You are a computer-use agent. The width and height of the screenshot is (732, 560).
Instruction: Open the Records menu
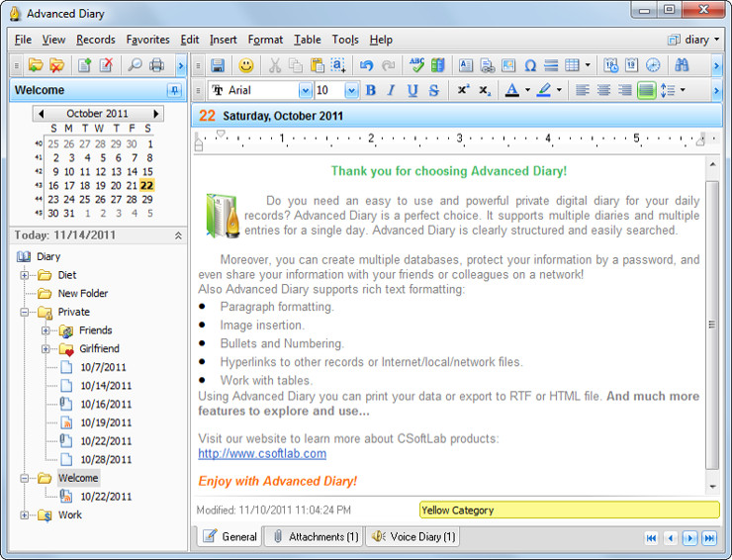(x=96, y=40)
